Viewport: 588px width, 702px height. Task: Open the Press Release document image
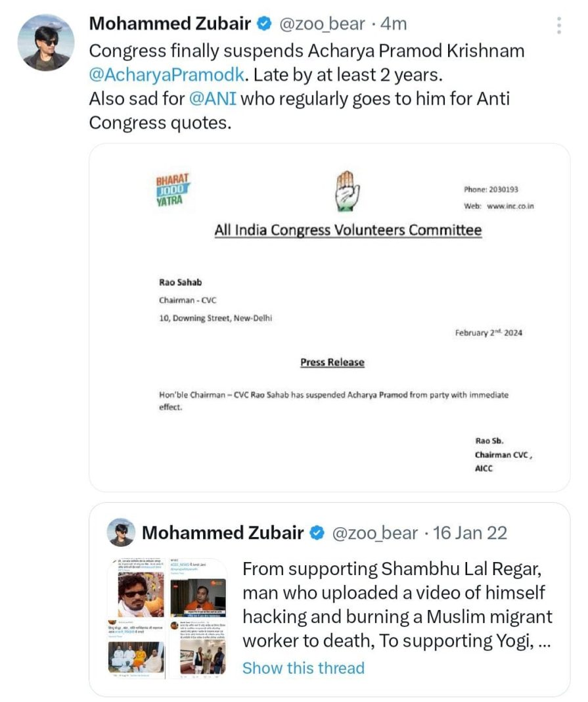click(x=329, y=317)
